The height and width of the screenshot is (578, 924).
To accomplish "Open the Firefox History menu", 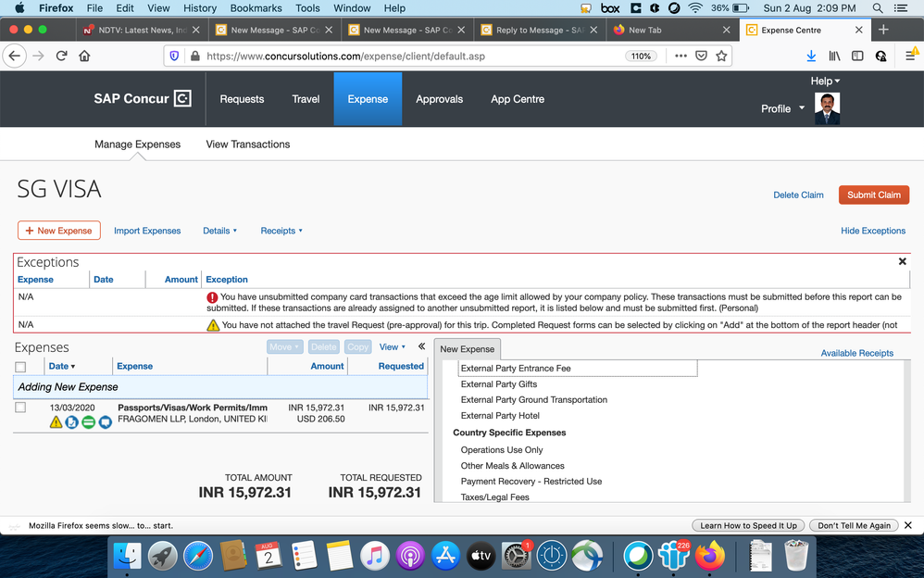I will (200, 8).
